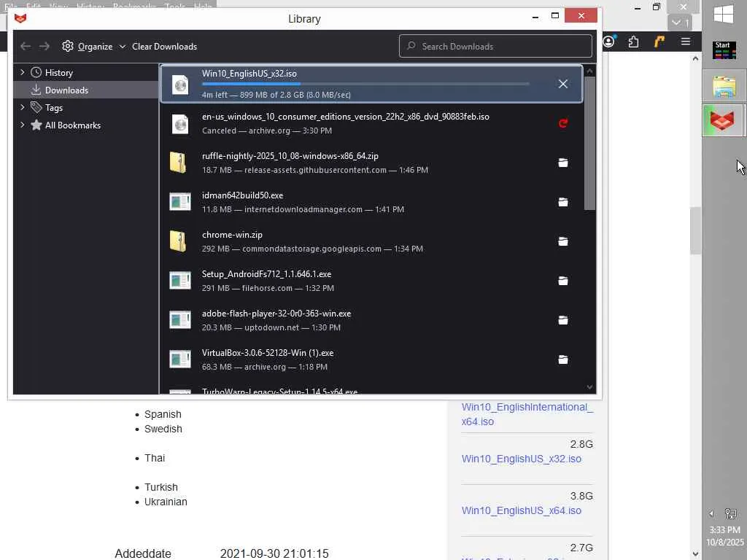Image resolution: width=747 pixels, height=560 pixels.
Task: Click the downloads list scrollbar thumb
Action: (x=589, y=143)
